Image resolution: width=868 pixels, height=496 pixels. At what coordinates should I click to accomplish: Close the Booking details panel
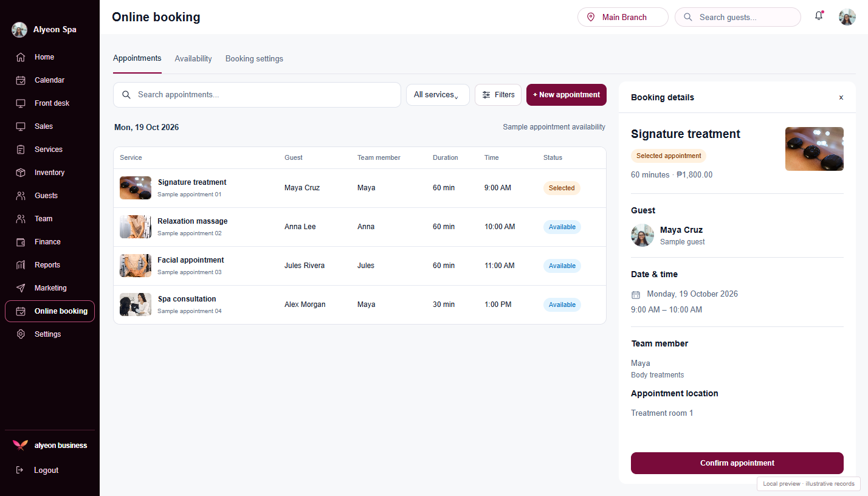tap(841, 97)
